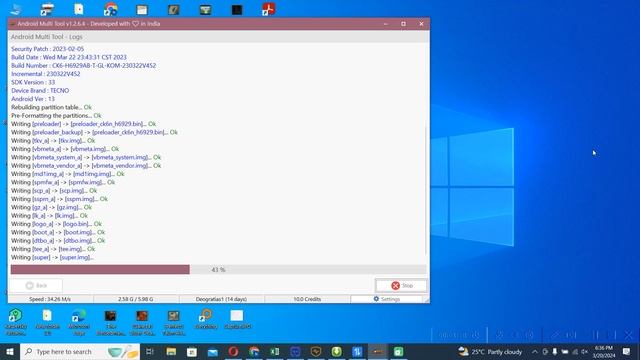Select the Rebuilding partition table log line
Image resolution: width=640 pixels, height=360 pixels.
[51, 107]
